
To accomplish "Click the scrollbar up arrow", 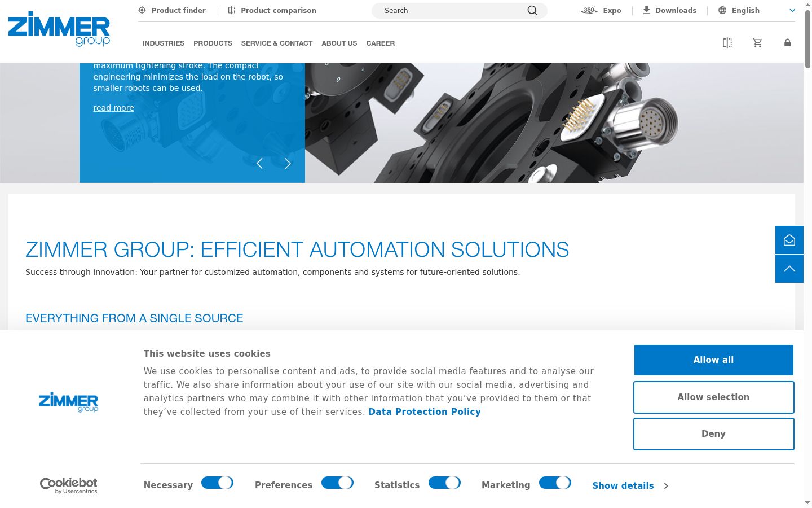I will point(807,4).
